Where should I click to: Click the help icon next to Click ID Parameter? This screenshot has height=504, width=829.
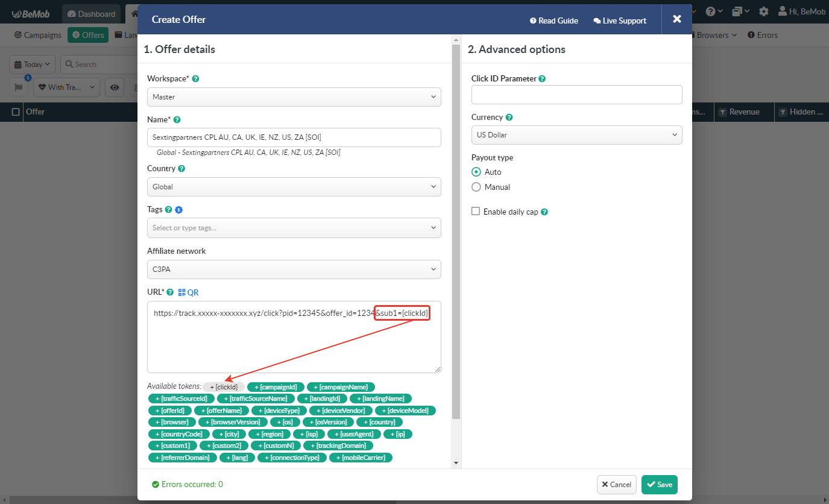(x=542, y=79)
